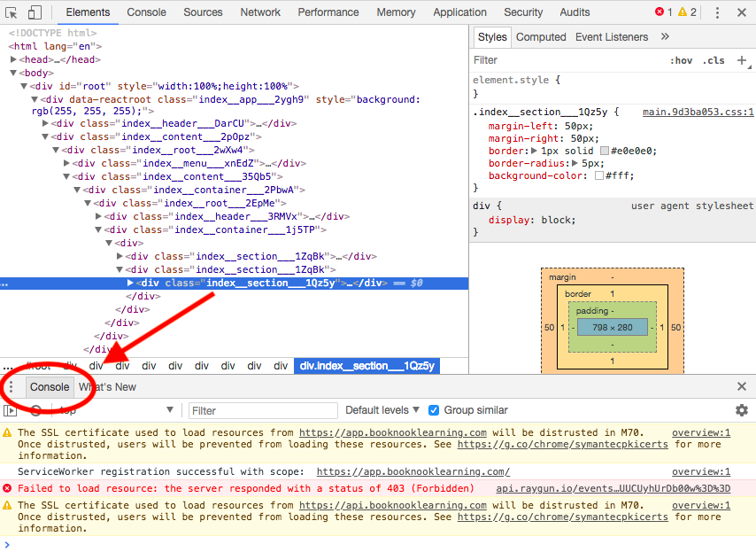Enable the Group similar checkbox
This screenshot has height=552, width=756.
click(x=433, y=409)
